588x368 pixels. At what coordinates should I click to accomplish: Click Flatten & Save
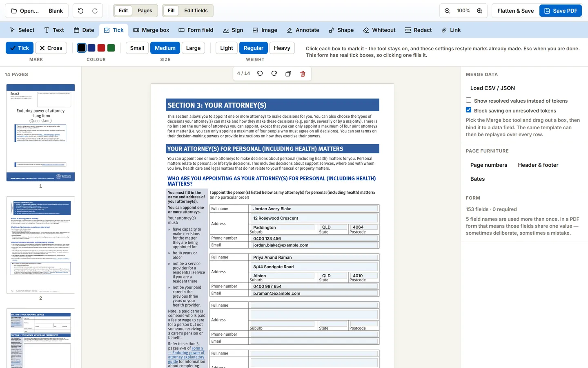516,11
